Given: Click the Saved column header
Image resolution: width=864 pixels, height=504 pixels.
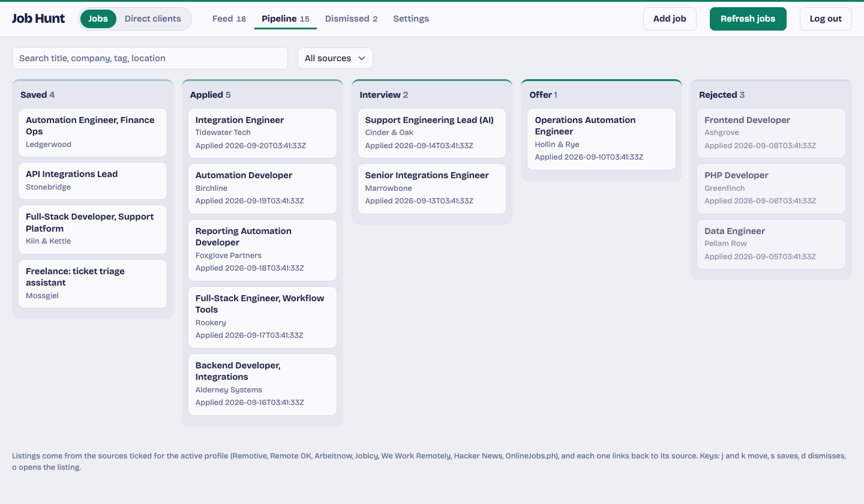Looking at the screenshot, I should (x=37, y=95).
